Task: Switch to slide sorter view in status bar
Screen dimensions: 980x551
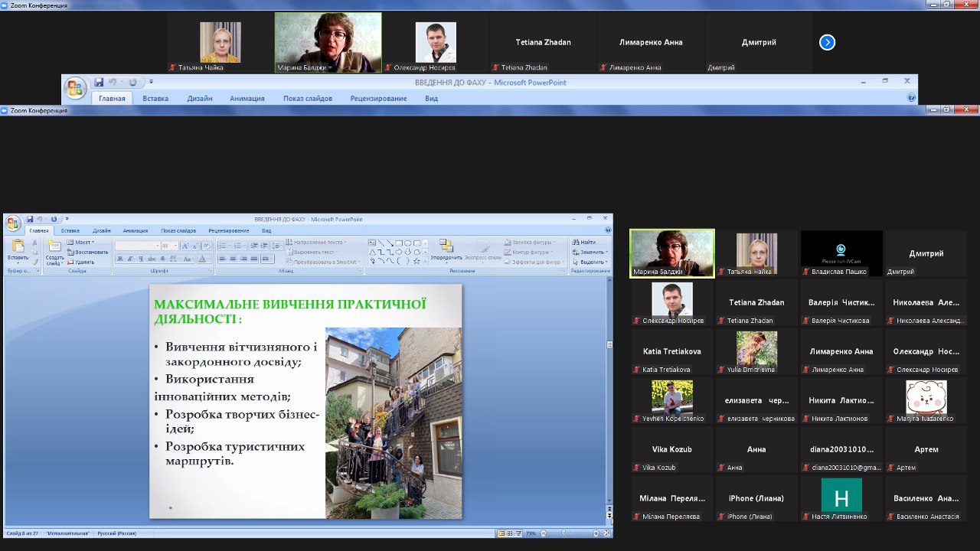Action: 510,533
